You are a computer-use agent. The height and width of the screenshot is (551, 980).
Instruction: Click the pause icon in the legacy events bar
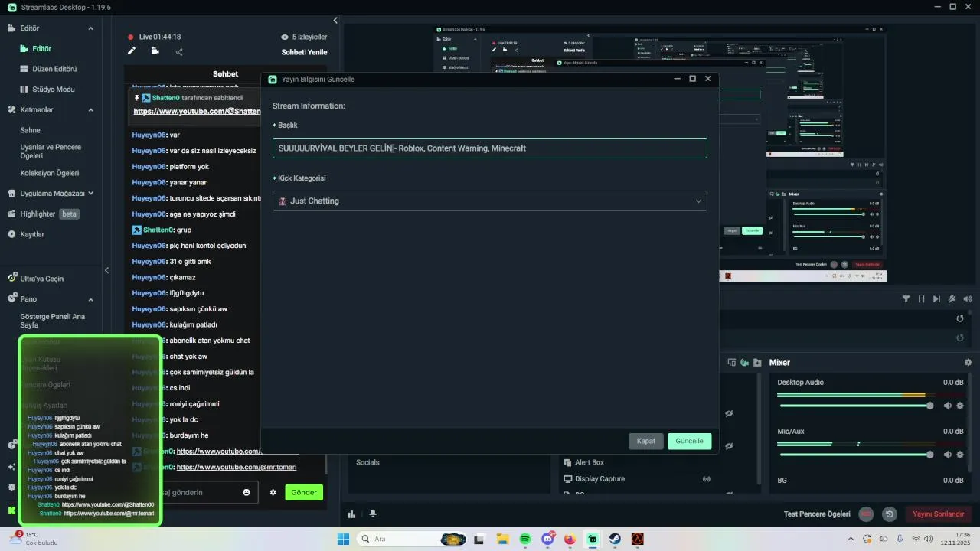922,299
